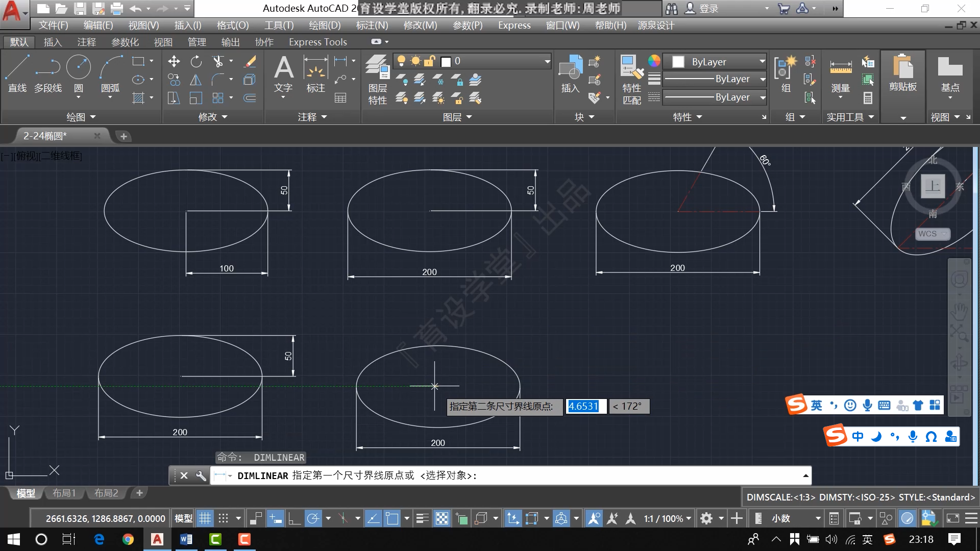Image resolution: width=980 pixels, height=551 pixels.
Task: Click the Move tool icon
Action: [x=174, y=62]
